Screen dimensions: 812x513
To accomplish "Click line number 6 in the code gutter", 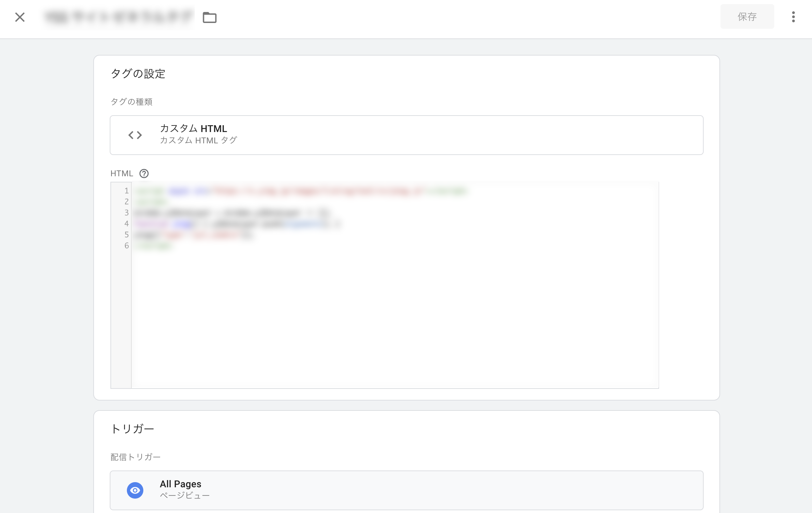I will tap(127, 246).
